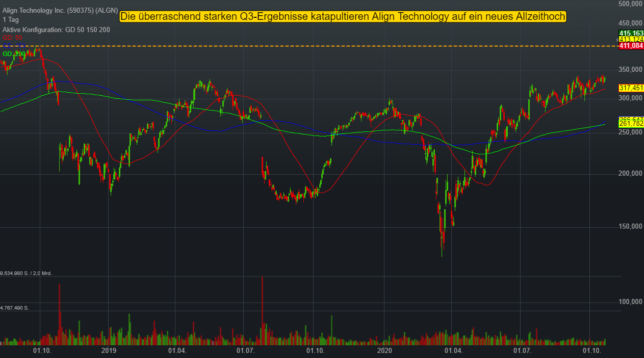Select the "1 Tag" interval label

10,19
